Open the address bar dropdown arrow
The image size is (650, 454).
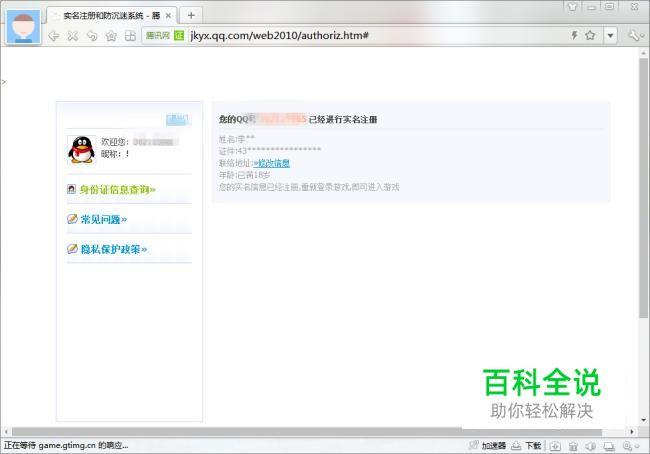point(610,36)
